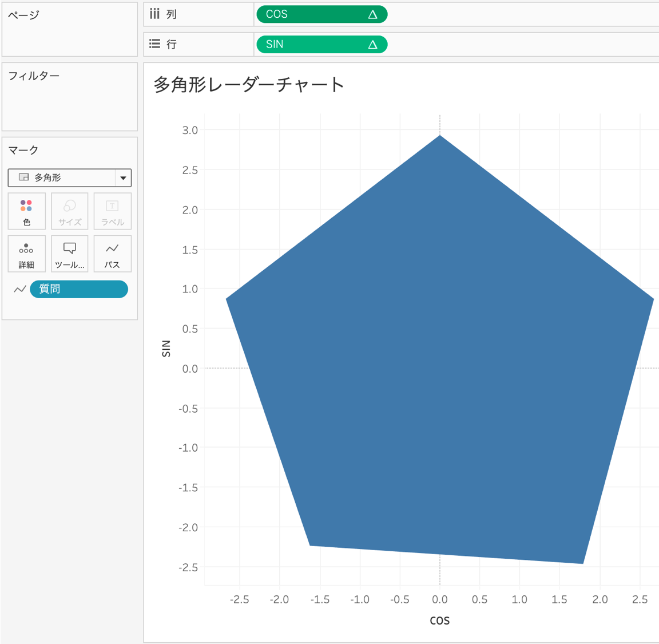Click the COS horizontal axis label
The height and width of the screenshot is (644, 659).
point(439,621)
